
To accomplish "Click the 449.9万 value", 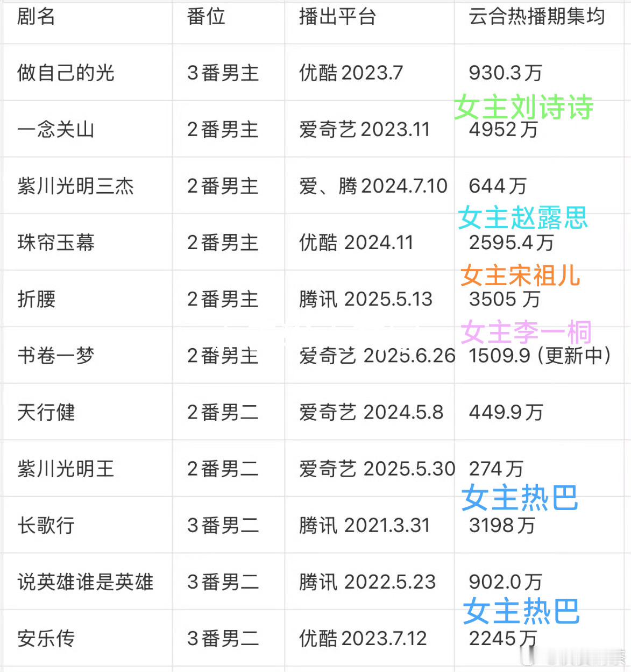I will click(x=506, y=413).
